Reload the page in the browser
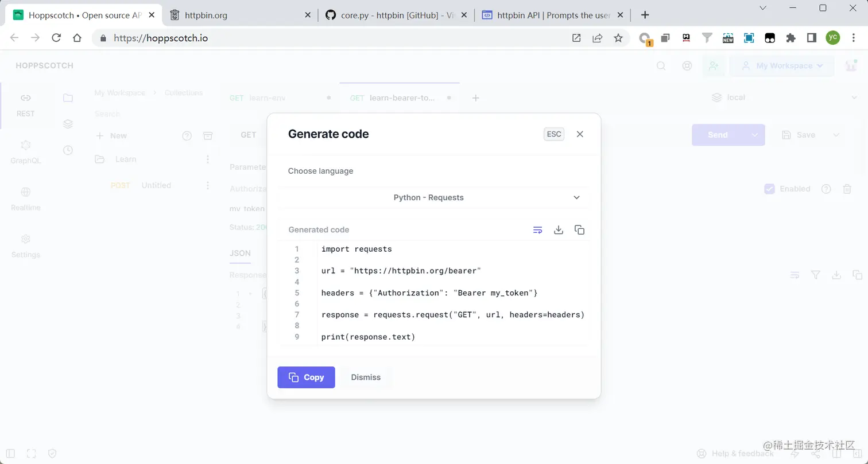Image resolution: width=868 pixels, height=464 pixels. coord(56,38)
